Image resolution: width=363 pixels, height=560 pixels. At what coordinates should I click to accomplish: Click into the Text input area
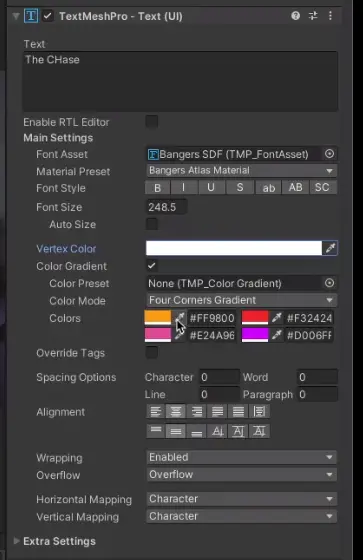[180, 81]
